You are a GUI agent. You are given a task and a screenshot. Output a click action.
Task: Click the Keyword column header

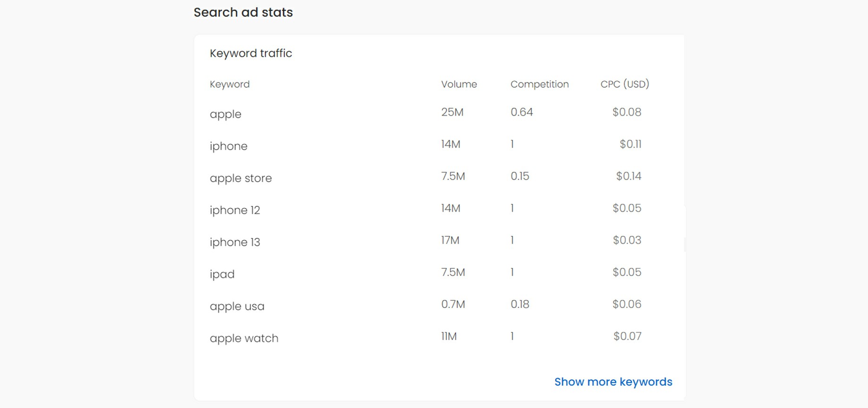(x=230, y=84)
